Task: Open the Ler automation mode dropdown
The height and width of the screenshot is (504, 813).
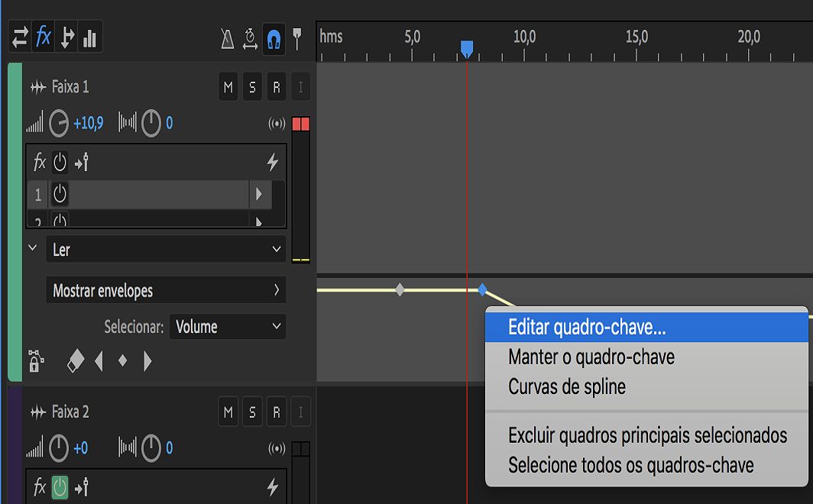Action: click(x=166, y=249)
